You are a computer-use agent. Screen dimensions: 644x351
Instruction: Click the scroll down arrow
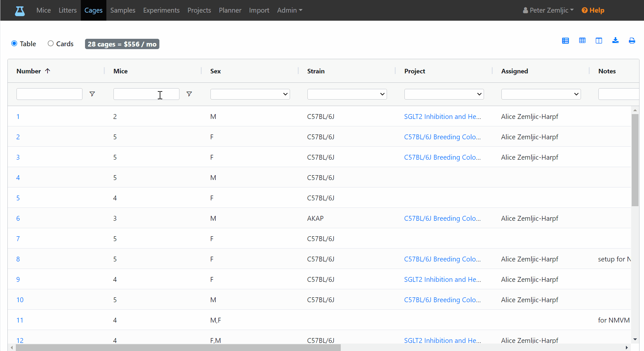tap(635, 339)
